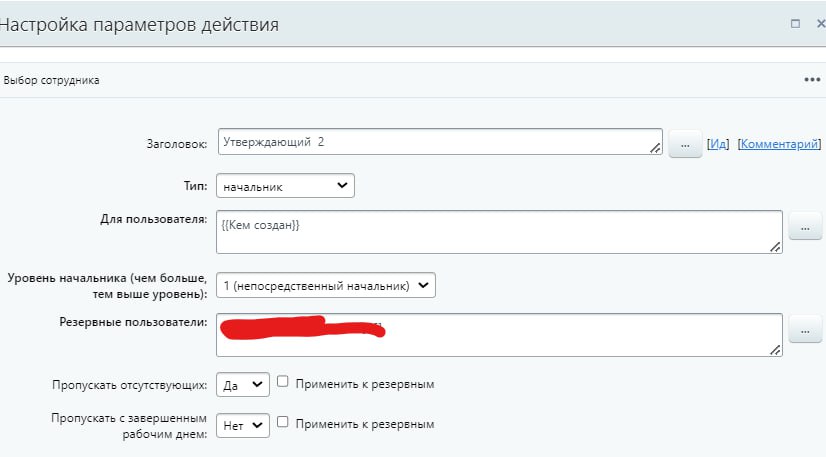Open Пропускать отсутствующих dropdown showing Да
Viewport: 826px width, 457px height.
coord(243,384)
